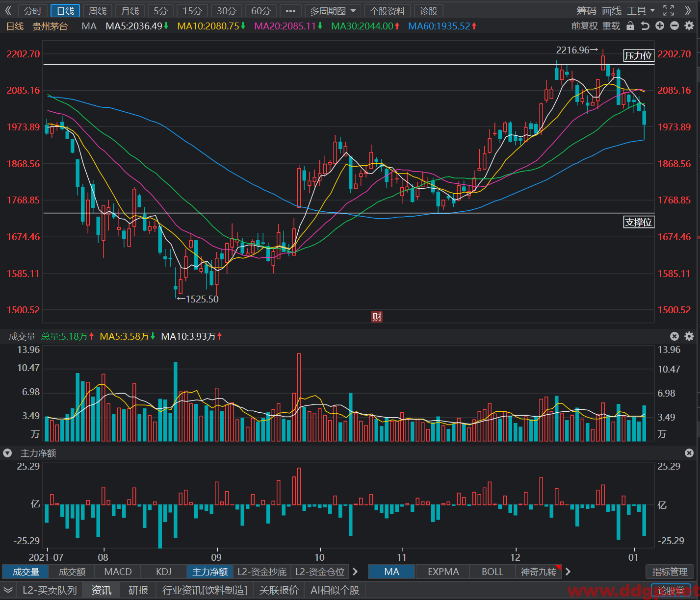Zoom out chart with minus icon
The width and height of the screenshot is (700, 600).
click(674, 26)
